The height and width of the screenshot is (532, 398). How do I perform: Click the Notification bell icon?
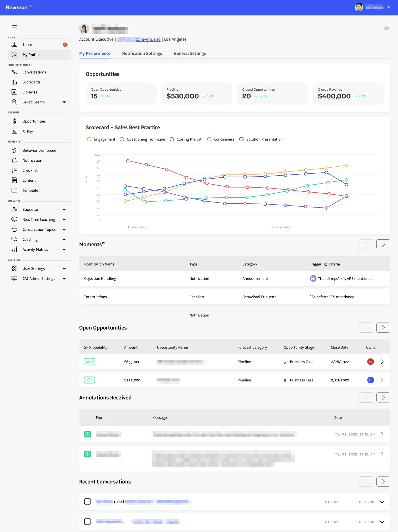[x=14, y=160]
